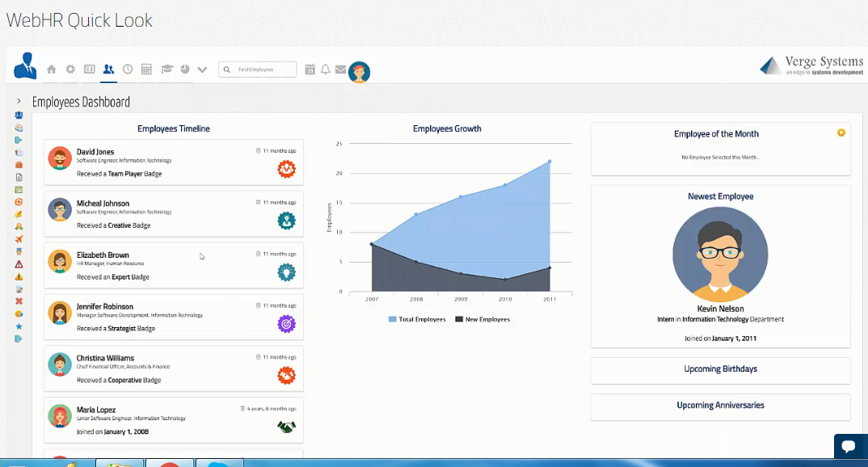This screenshot has height=467, width=868.
Task: Expand the toolbar's more chevron
Action: [x=202, y=69]
